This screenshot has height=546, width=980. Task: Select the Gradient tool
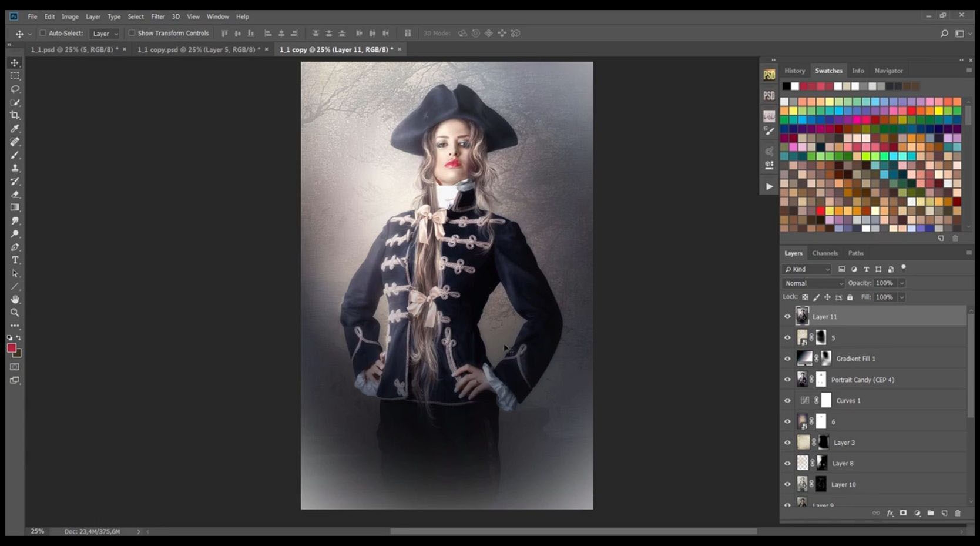15,207
